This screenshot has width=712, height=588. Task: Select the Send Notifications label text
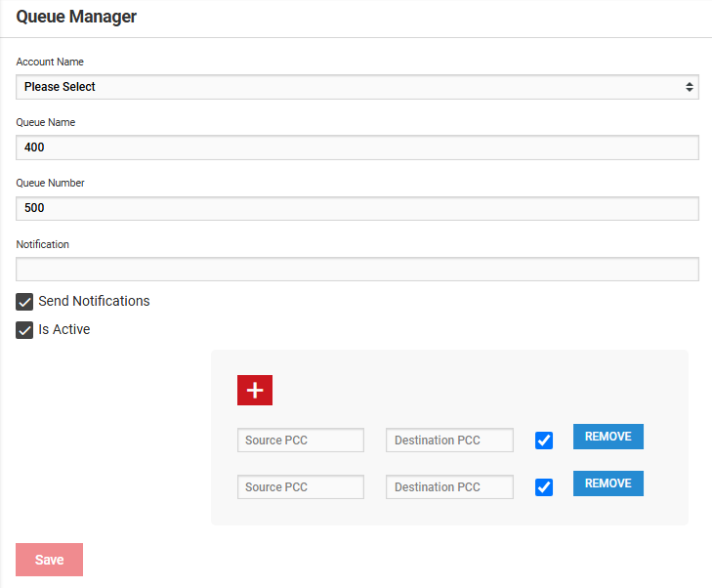94,301
